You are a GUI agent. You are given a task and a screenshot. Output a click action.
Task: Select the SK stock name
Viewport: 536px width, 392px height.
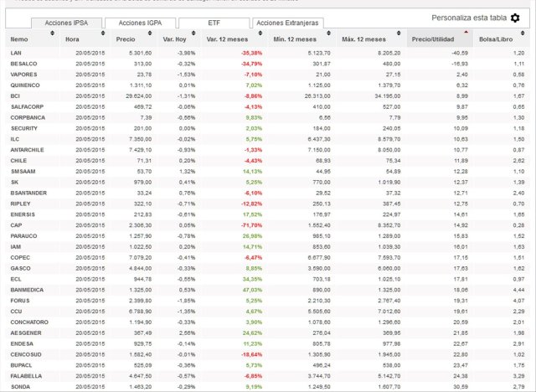point(15,182)
